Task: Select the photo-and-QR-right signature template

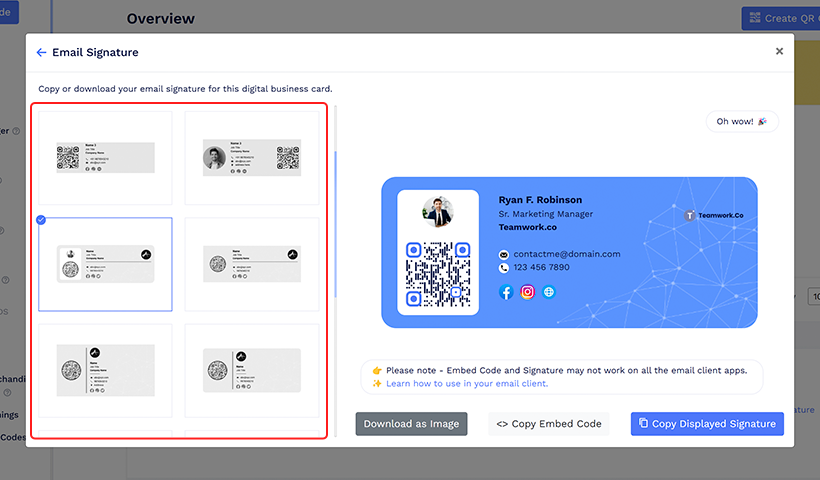Action: [x=252, y=157]
